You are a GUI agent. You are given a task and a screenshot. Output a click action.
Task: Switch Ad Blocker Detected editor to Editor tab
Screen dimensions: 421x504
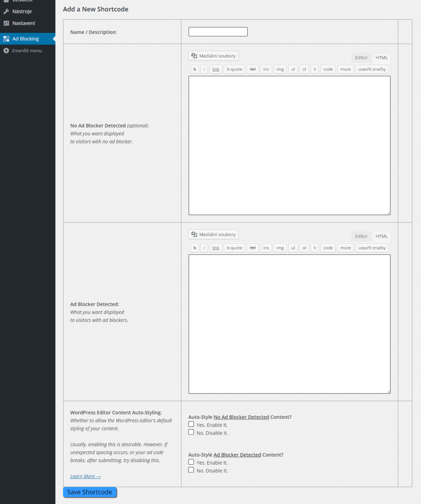tap(361, 236)
